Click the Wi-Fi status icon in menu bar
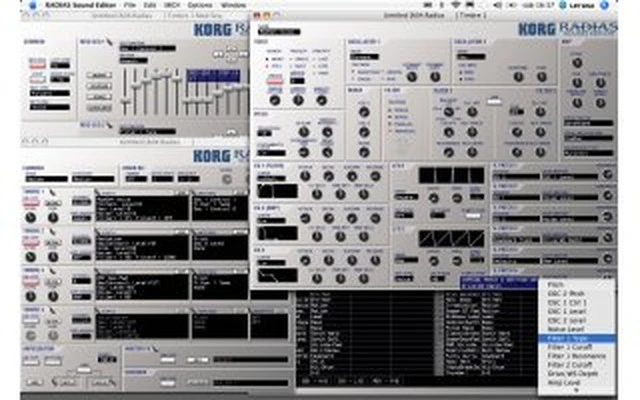This screenshot has width=640, height=400. 456,5
